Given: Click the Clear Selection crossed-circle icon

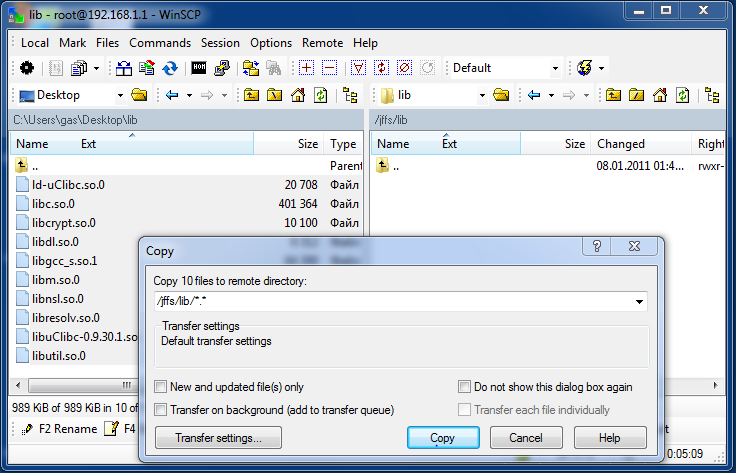Looking at the screenshot, I should pos(404,68).
